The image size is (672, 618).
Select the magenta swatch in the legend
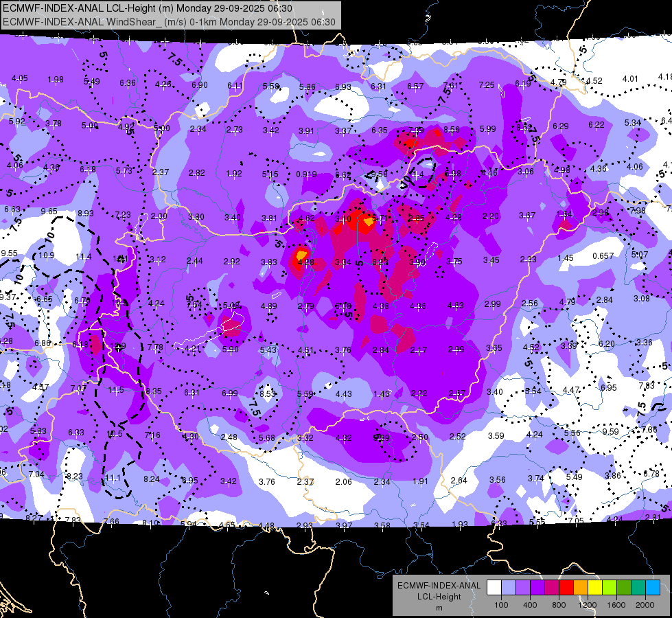click(x=552, y=588)
